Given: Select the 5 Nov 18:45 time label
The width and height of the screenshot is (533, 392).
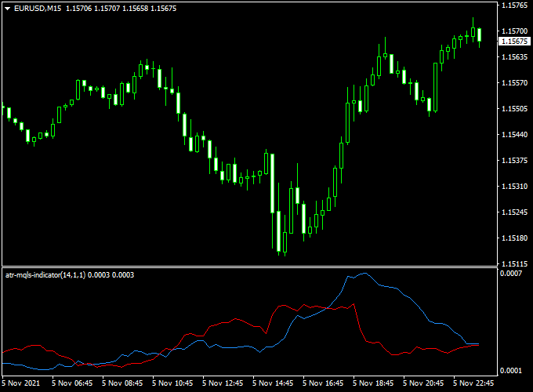Looking at the screenshot, I should [373, 383].
